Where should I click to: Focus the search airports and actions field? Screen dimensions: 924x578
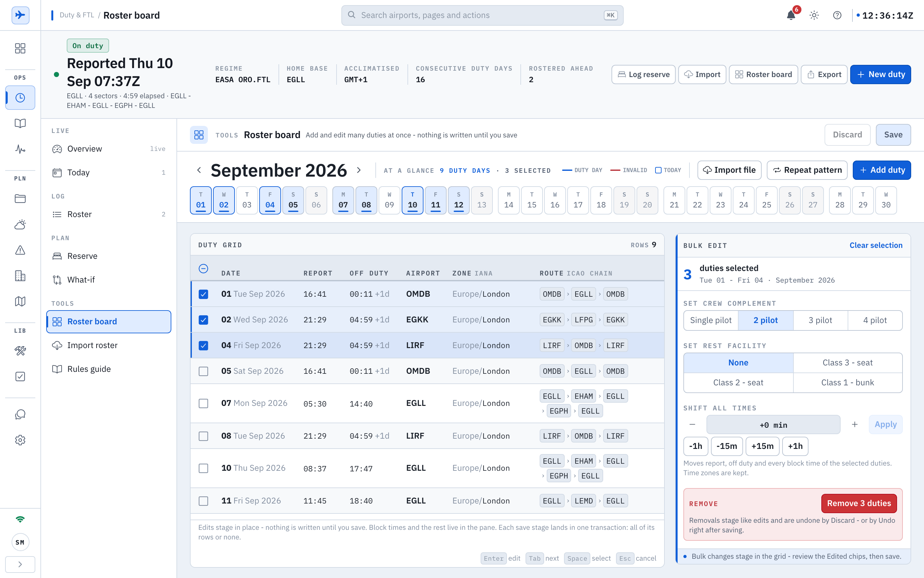pyautogui.click(x=482, y=15)
